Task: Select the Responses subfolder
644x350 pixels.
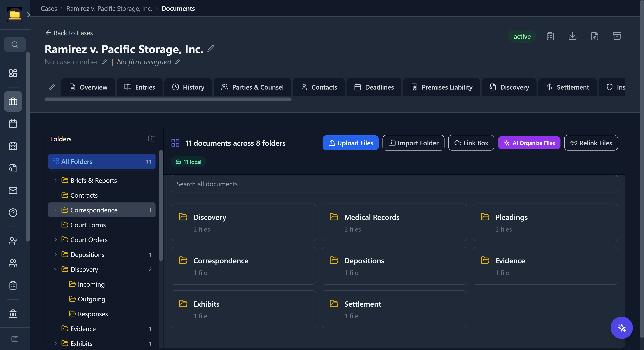Action: (102, 314)
